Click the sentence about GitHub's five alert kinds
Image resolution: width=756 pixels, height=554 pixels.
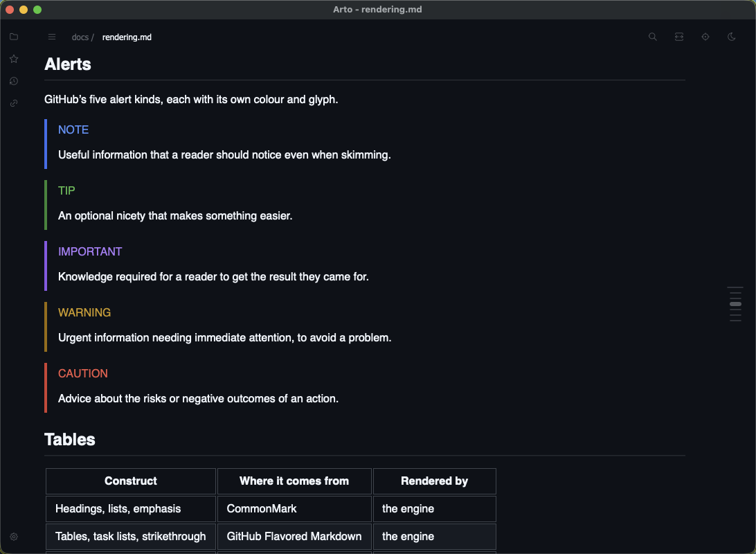191,99
